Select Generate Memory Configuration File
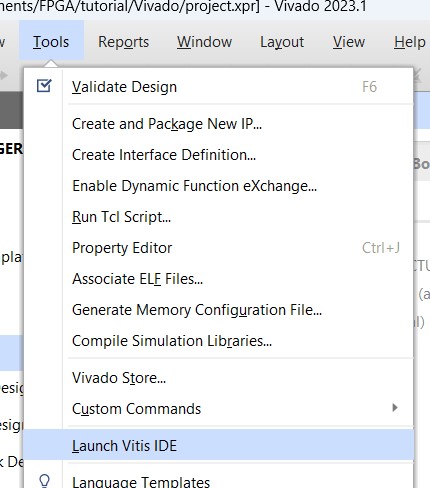Image resolution: width=430 pixels, height=488 pixels. tap(219, 310)
